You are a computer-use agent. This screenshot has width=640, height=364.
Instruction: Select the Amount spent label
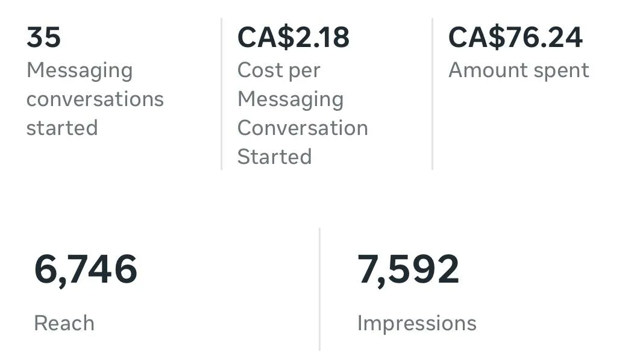point(519,70)
